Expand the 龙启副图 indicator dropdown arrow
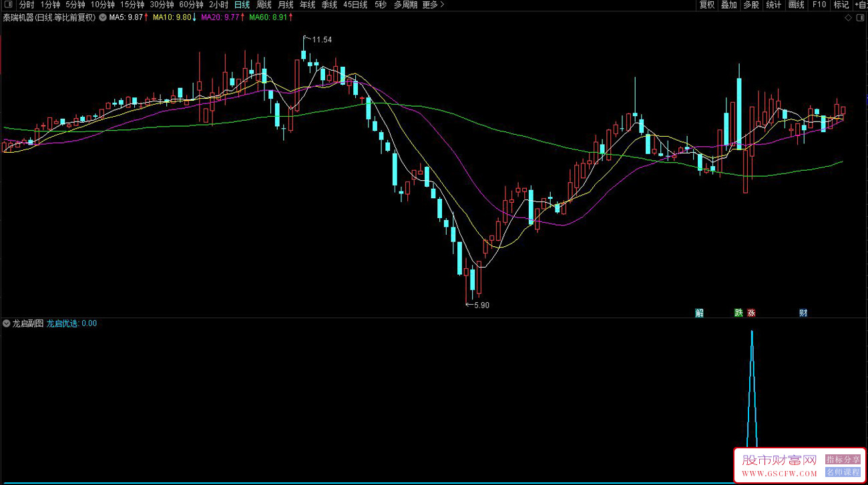This screenshot has width=868, height=485. pyautogui.click(x=7, y=324)
